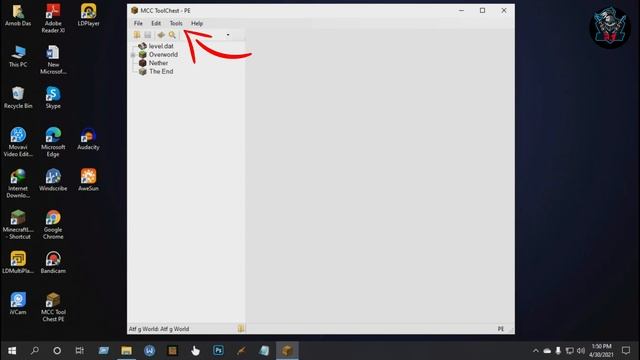This screenshot has height=360, width=640.
Task: Switch to Photoshop in the taskbar
Action: point(218,351)
